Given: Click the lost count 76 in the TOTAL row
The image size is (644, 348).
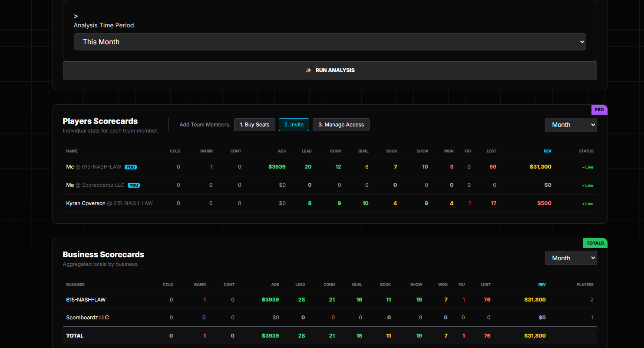Looking at the screenshot, I should (487, 336).
